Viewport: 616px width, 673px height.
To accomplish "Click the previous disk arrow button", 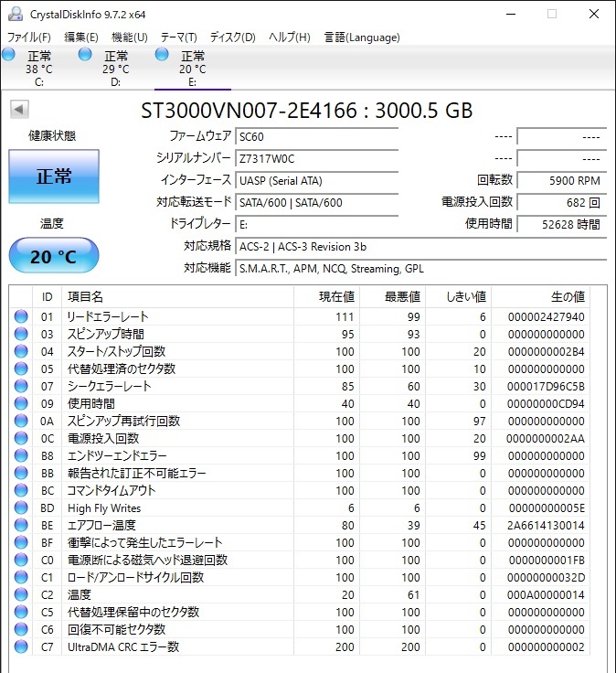I will [18, 110].
